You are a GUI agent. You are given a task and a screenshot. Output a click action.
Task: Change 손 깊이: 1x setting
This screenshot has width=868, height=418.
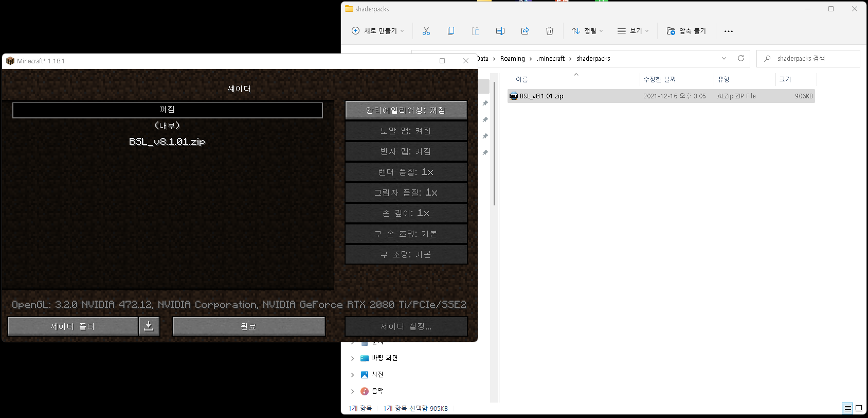coord(406,213)
